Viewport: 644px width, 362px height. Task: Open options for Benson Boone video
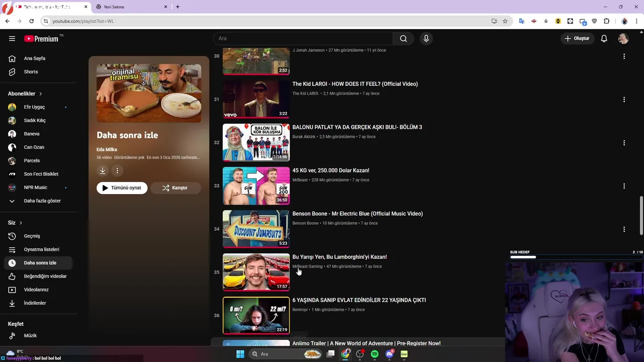click(624, 229)
